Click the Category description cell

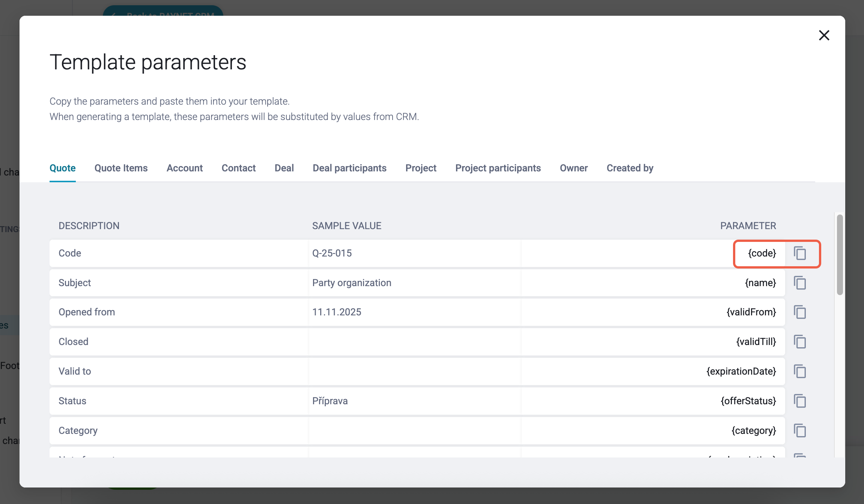point(179,430)
